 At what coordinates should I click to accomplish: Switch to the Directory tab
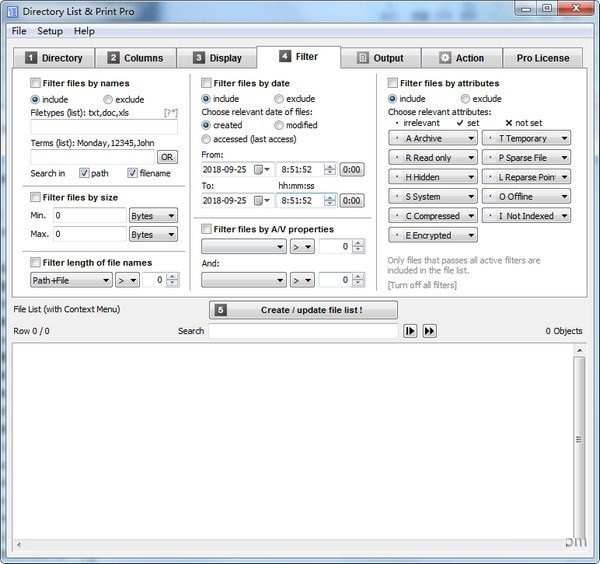click(x=54, y=58)
